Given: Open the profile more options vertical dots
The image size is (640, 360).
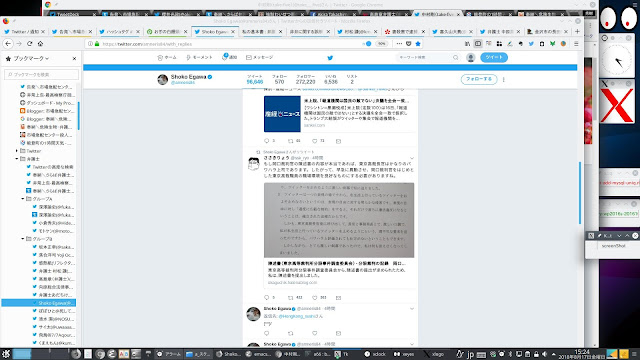Looking at the screenshot, I should point(504,80).
